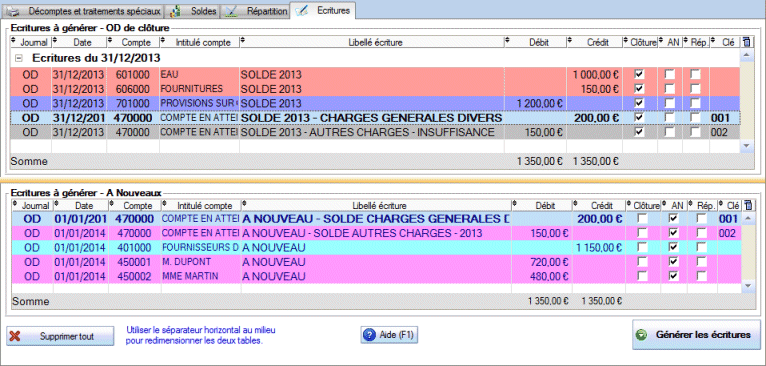Click the blue question mark help icon

(x=370, y=335)
